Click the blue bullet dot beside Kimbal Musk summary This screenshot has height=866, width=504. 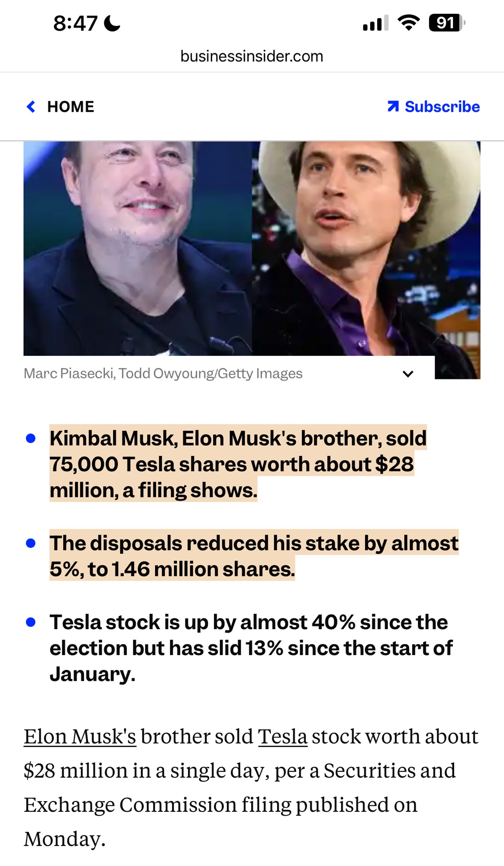pos(31,438)
